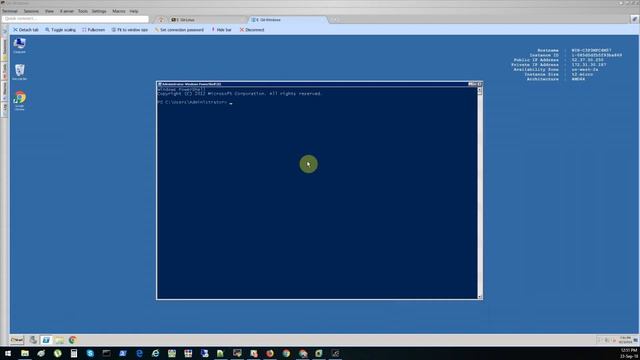Click Detach tab in the RDP bar
Viewport: 640px width, 360px height.
26,30
